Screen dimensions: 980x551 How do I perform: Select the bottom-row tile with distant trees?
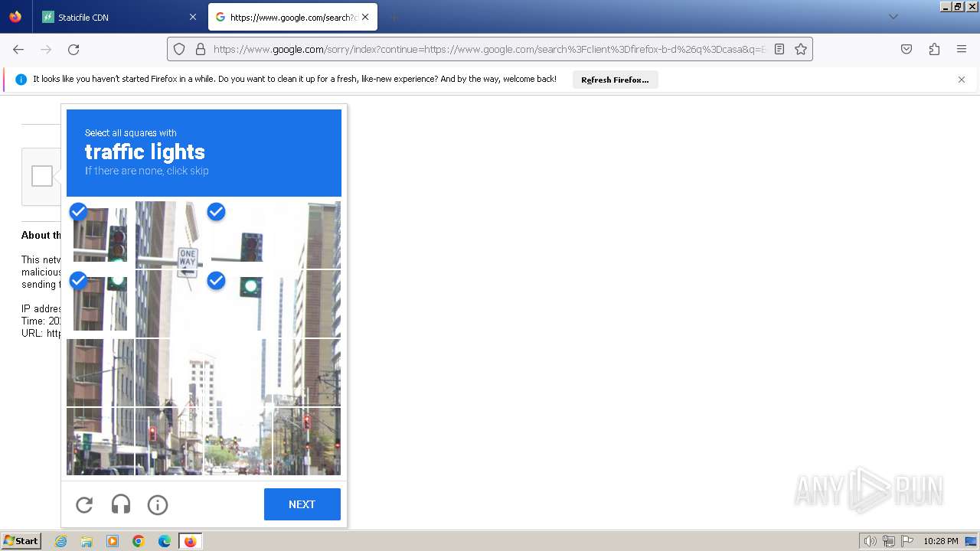click(238, 442)
